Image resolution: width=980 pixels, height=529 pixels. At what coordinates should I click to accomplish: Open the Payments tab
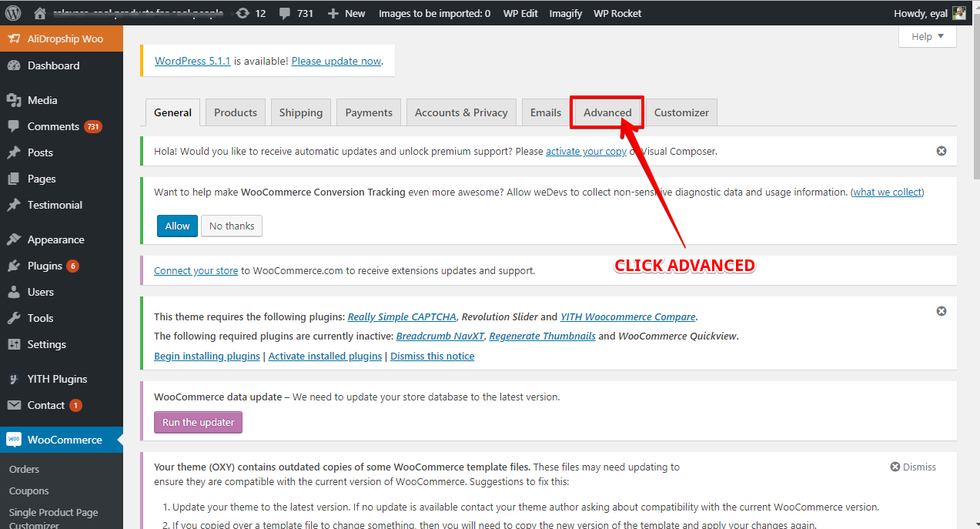pyautogui.click(x=369, y=112)
